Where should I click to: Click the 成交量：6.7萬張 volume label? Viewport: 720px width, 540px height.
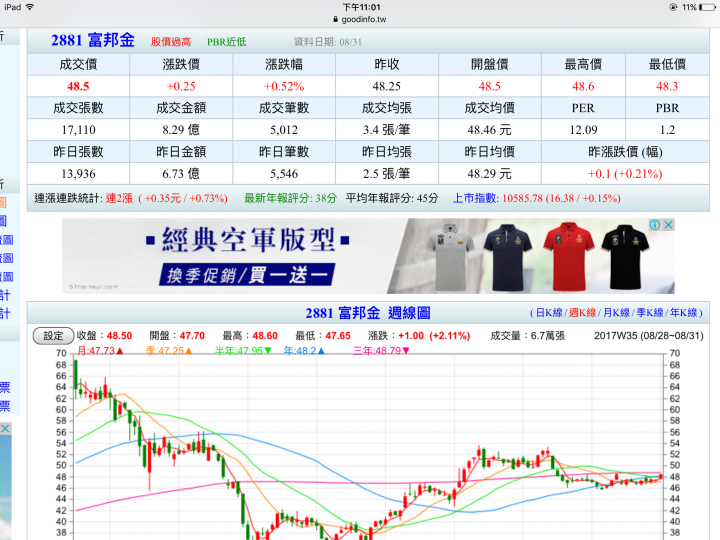tap(527, 336)
